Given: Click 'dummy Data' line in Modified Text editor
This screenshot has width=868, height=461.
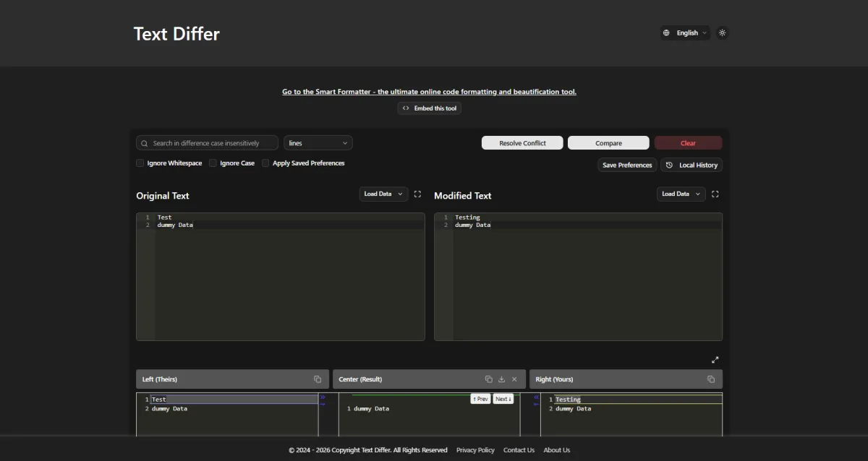Looking at the screenshot, I should pyautogui.click(x=472, y=225).
